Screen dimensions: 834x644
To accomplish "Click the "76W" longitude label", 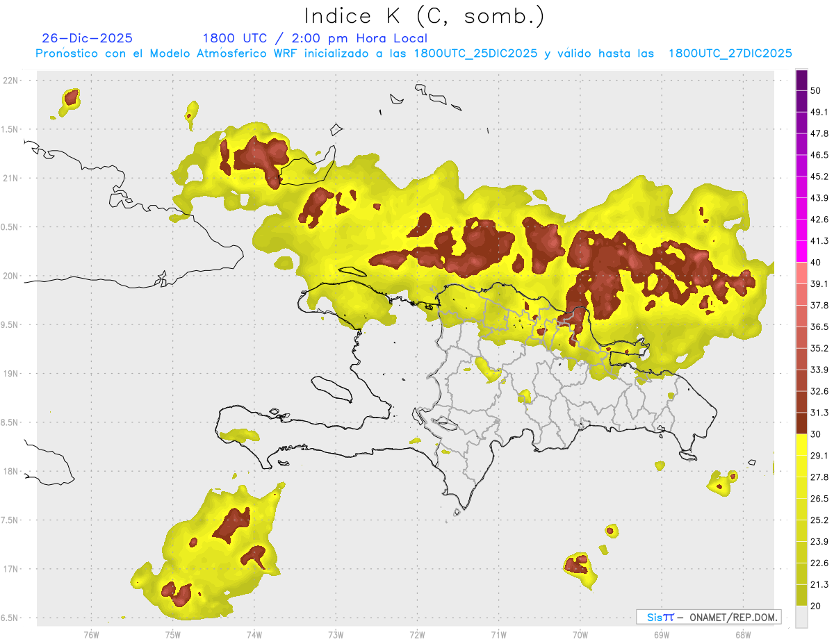I will pyautogui.click(x=91, y=635).
